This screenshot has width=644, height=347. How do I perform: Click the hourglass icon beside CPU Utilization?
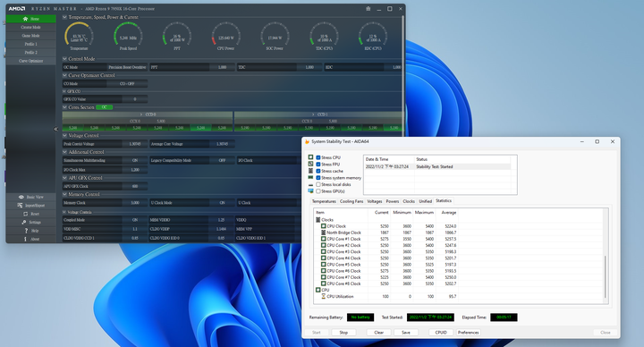[324, 297]
